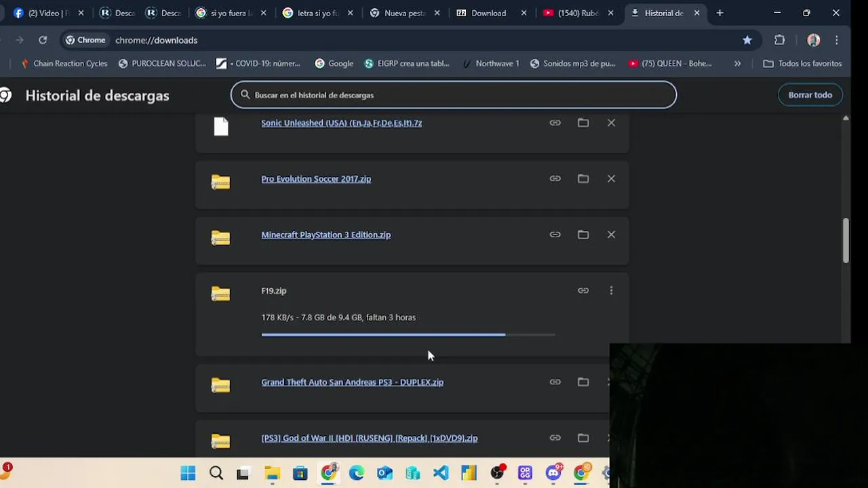Click the F19.zip download progress bar

point(408,335)
